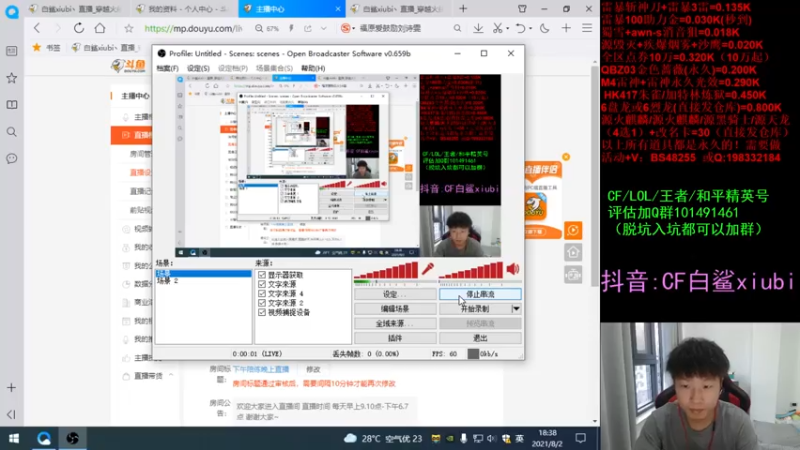Toggle 文字来源 source checkbox
The image size is (800, 450).
pyautogui.click(x=262, y=284)
